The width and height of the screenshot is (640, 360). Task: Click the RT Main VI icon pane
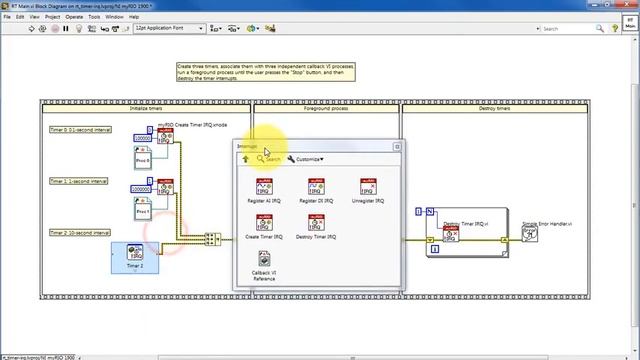click(x=630, y=23)
